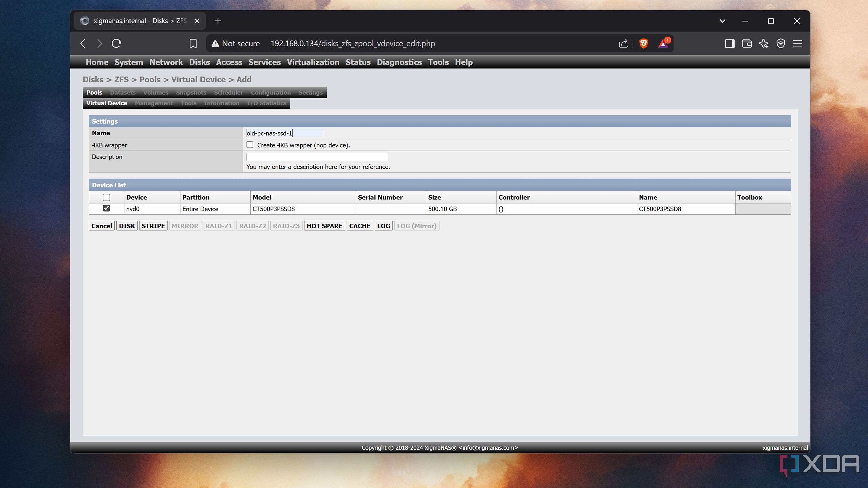Click the Cancel button

(101, 226)
